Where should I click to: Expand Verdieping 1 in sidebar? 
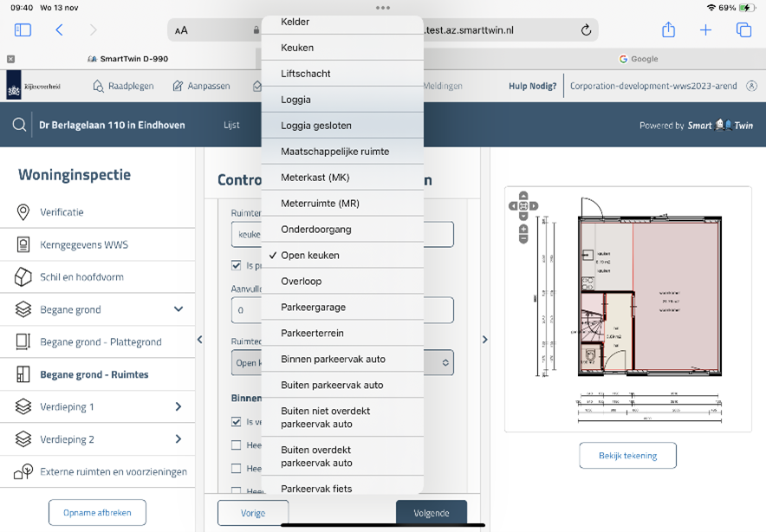[x=179, y=406]
